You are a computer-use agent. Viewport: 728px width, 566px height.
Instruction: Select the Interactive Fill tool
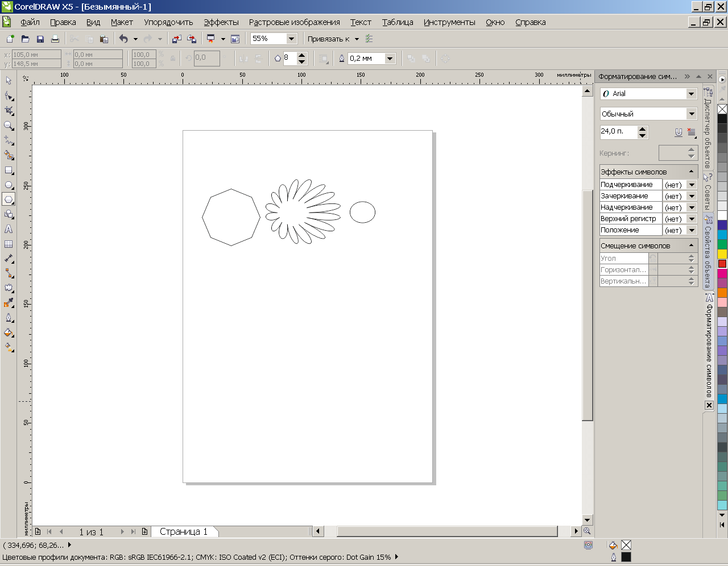[9, 347]
